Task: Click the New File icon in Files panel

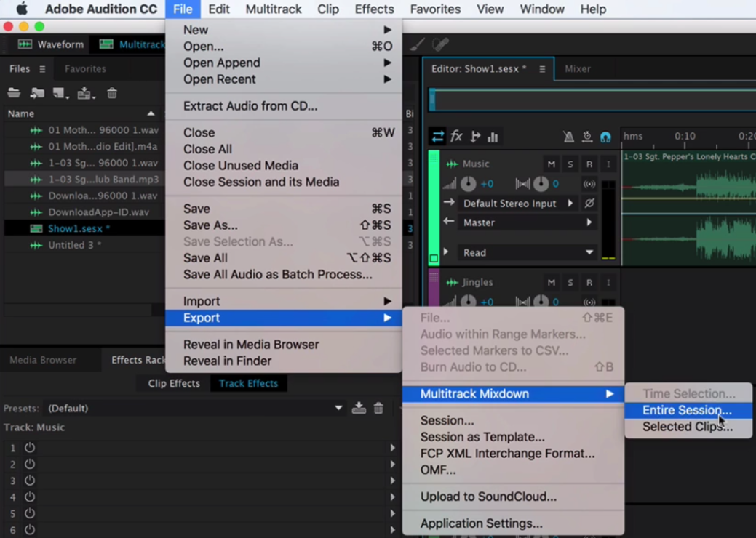Action: click(x=60, y=93)
